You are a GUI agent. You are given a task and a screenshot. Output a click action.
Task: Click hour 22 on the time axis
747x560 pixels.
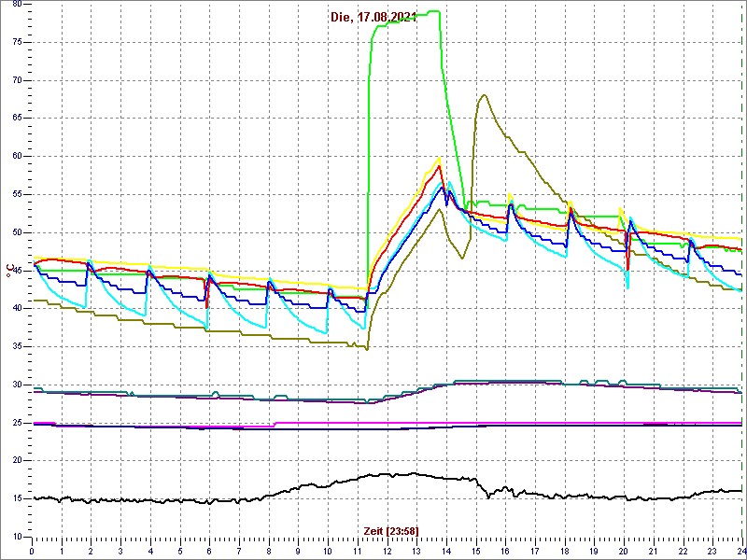(684, 551)
